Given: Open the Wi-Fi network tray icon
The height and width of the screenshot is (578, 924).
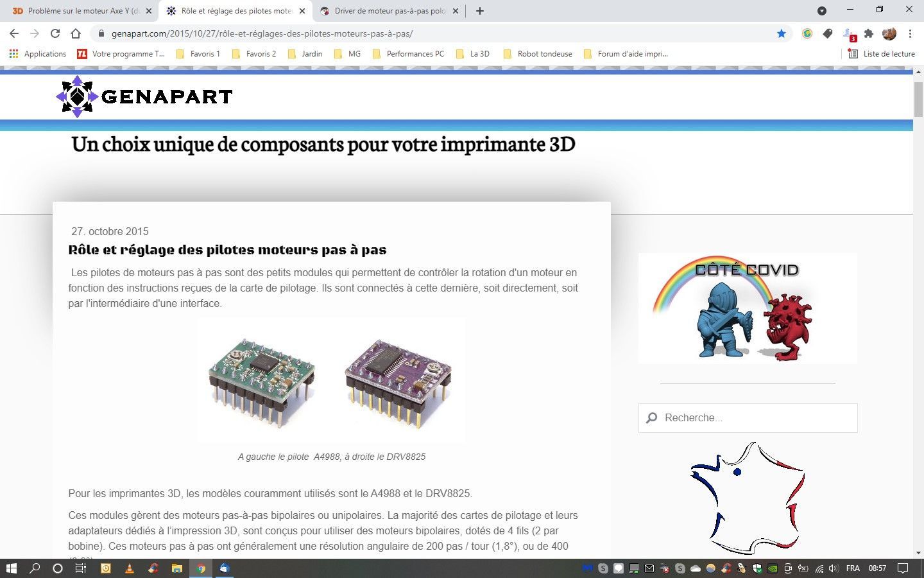Looking at the screenshot, I should coord(819,568).
